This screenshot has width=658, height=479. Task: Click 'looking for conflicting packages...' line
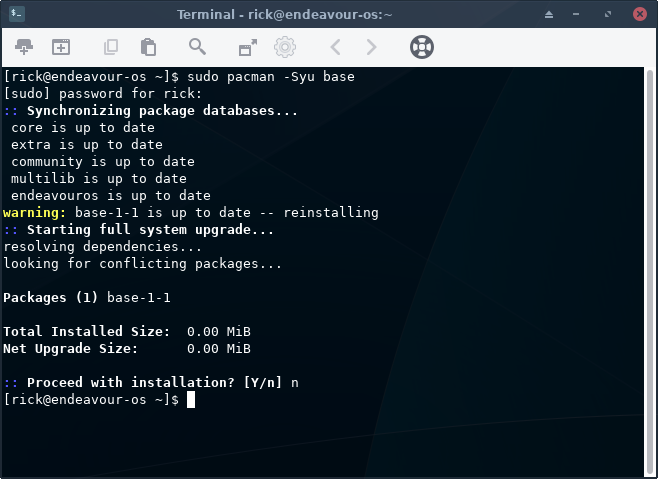point(143,264)
